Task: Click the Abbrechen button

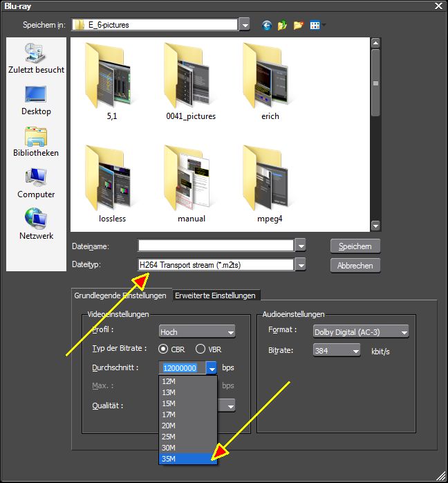Action: coord(355,265)
